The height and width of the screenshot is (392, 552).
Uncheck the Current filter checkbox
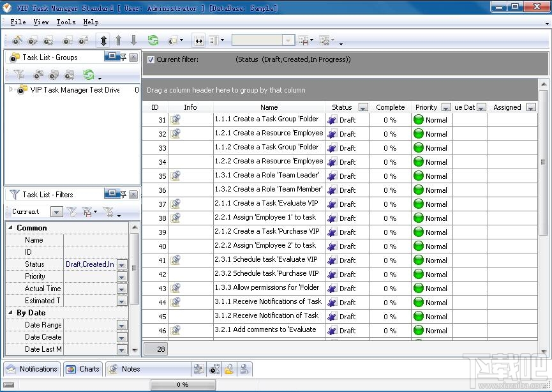(x=151, y=59)
